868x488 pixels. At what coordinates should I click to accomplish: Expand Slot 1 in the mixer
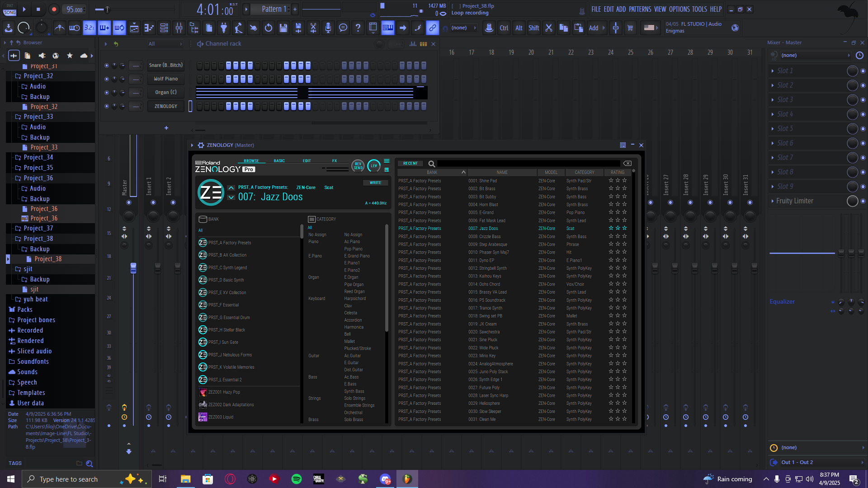coord(773,71)
